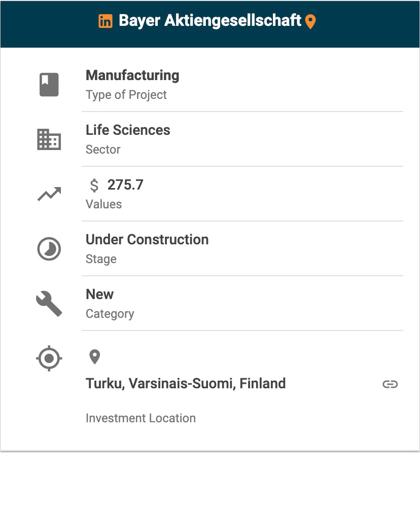Click the grey map pin above Turku
Viewport: 420px width, 514px height.
[94, 357]
